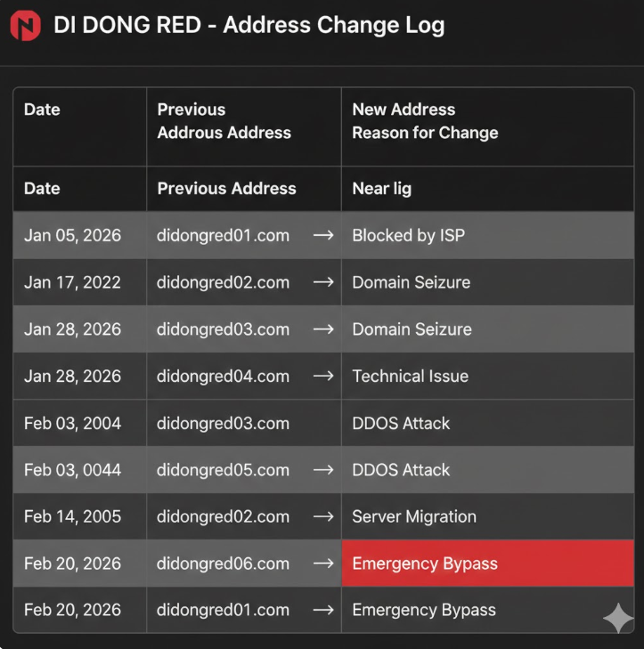Click the arrow beside didongred06.com
This screenshot has width=644, height=649.
click(323, 564)
